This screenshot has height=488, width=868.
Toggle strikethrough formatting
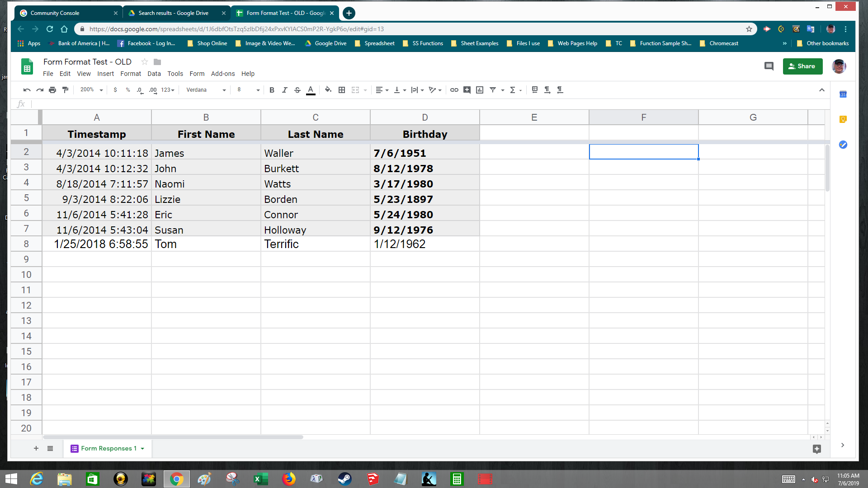tap(297, 90)
